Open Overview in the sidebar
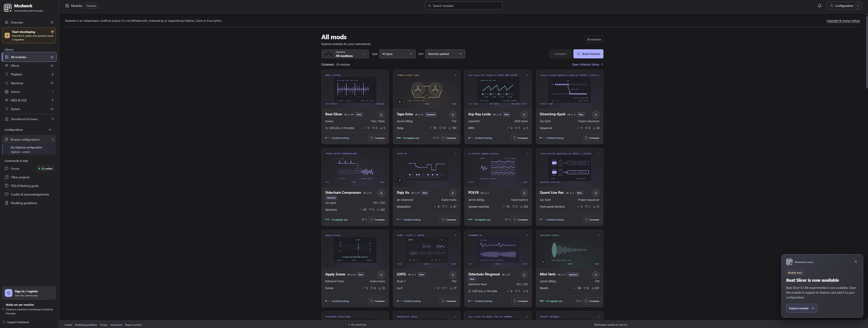The image size is (868, 328). pyautogui.click(x=29, y=22)
